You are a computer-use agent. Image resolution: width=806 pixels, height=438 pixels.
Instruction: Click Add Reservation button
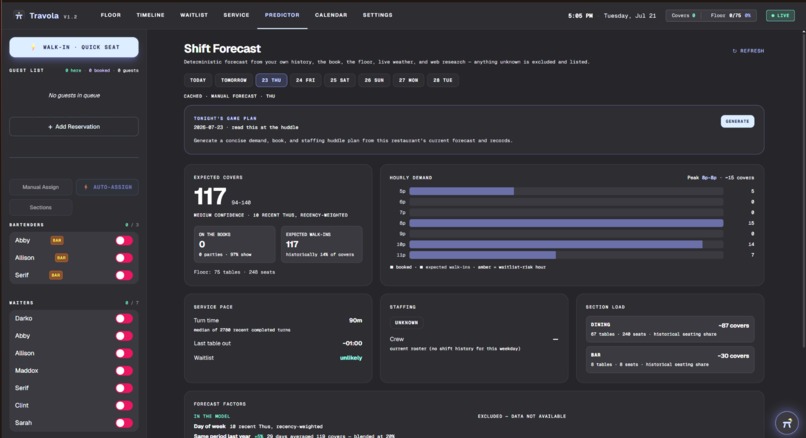tap(74, 127)
